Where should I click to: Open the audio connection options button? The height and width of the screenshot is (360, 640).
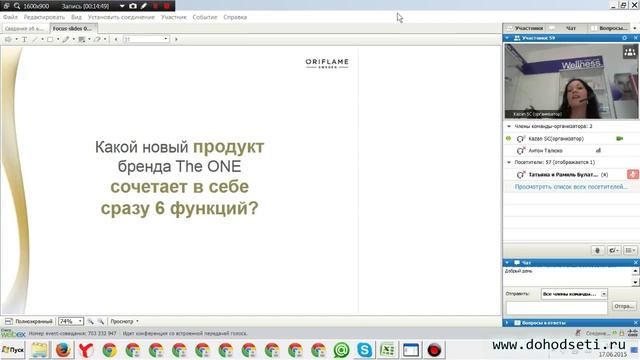point(613,250)
